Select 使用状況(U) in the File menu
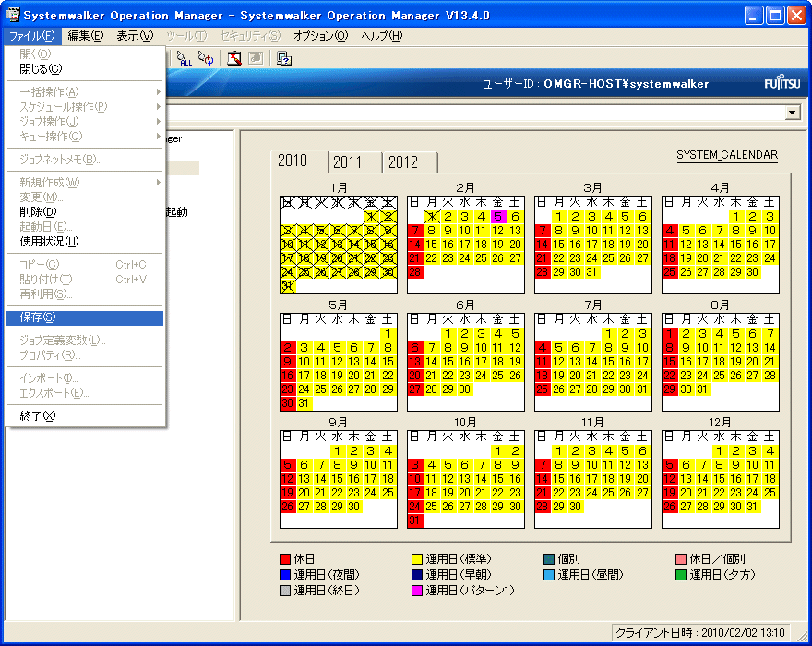The height and width of the screenshot is (646, 812). 85,242
